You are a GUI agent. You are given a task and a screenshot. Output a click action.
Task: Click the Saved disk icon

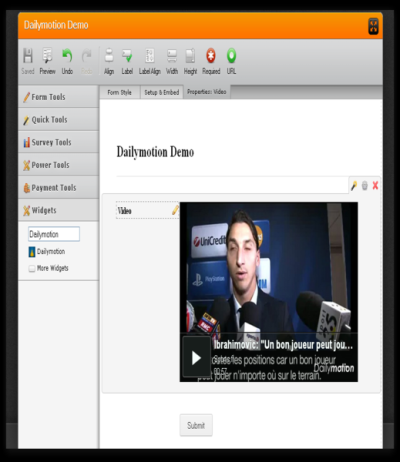tap(28, 56)
